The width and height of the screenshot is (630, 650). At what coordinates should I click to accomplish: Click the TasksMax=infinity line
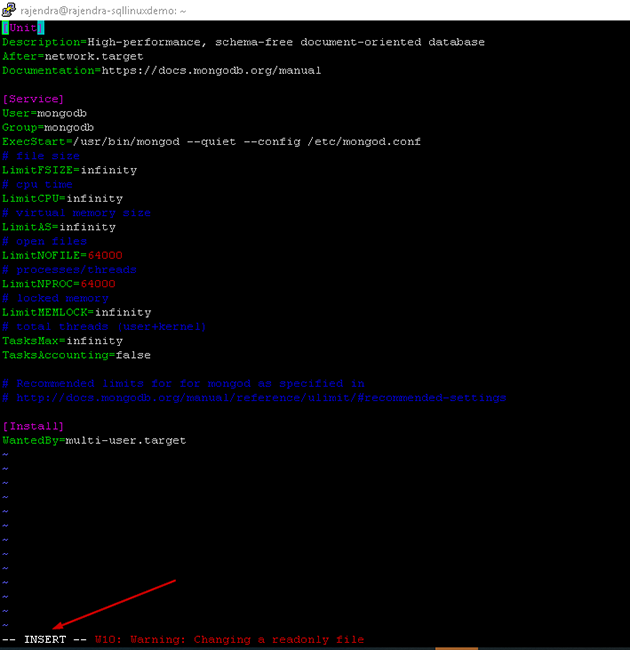click(x=62, y=341)
